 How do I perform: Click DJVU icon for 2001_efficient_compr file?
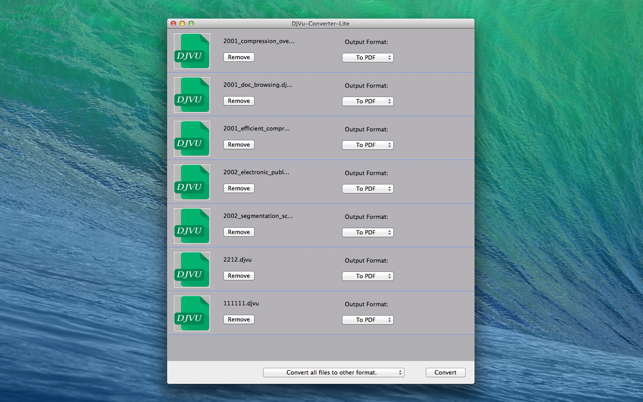(x=192, y=139)
